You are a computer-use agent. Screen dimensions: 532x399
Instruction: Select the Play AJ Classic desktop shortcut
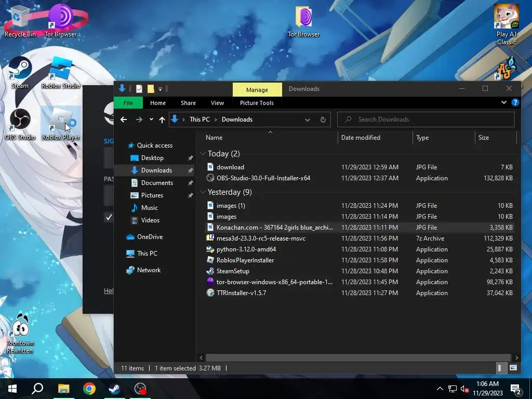point(506,25)
